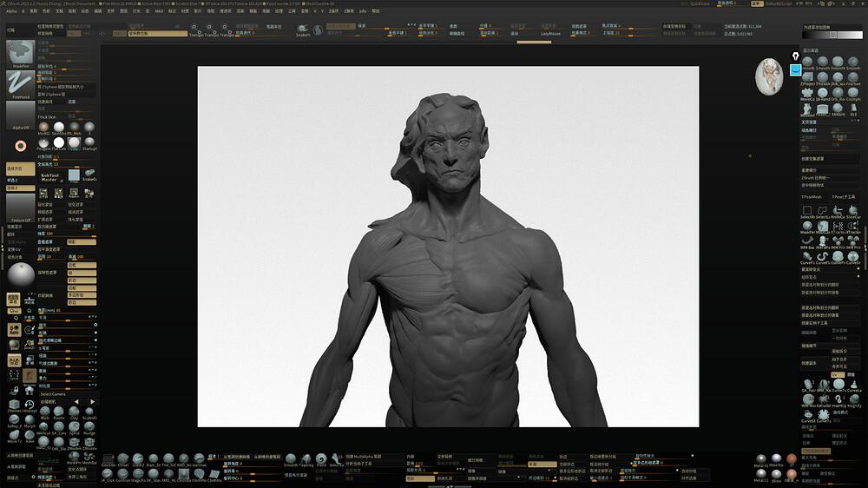Image resolution: width=868 pixels, height=488 pixels.
Task: Click the gray gradient bar at top right
Action: [x=832, y=35]
